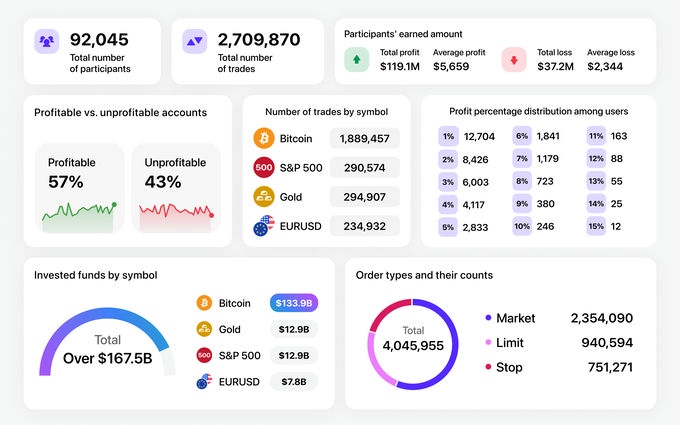
Task: Select the 8% profit distribution badge
Action: tap(522, 181)
